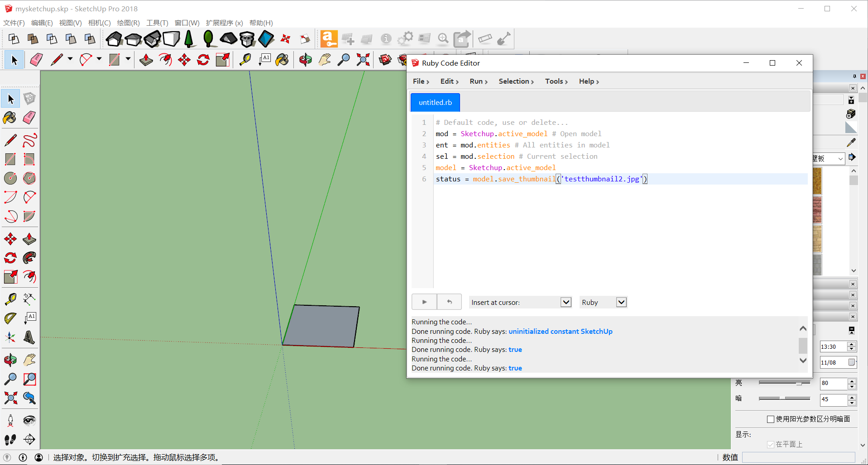
Task: Open the rectangle shape tool dropdown arrow
Action: [x=128, y=59]
